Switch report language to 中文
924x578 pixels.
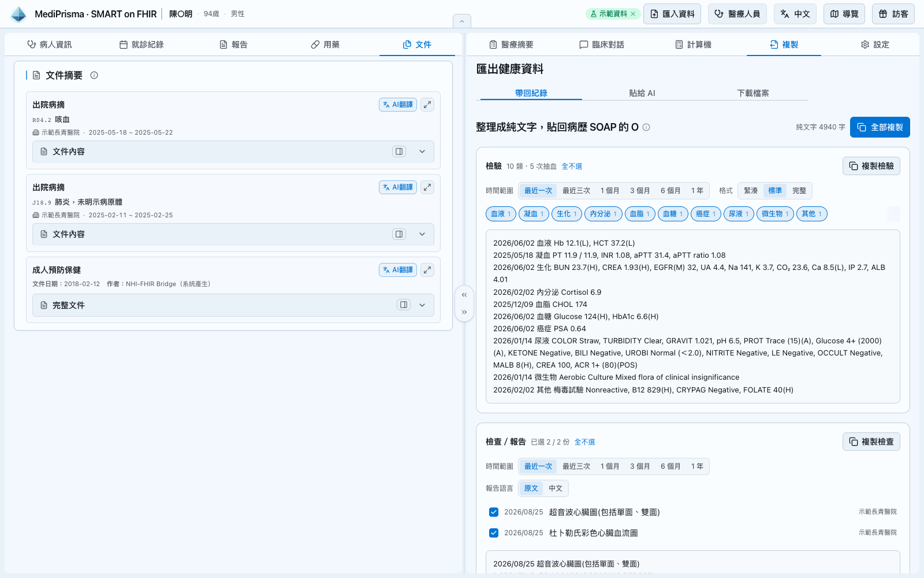pyautogui.click(x=556, y=488)
